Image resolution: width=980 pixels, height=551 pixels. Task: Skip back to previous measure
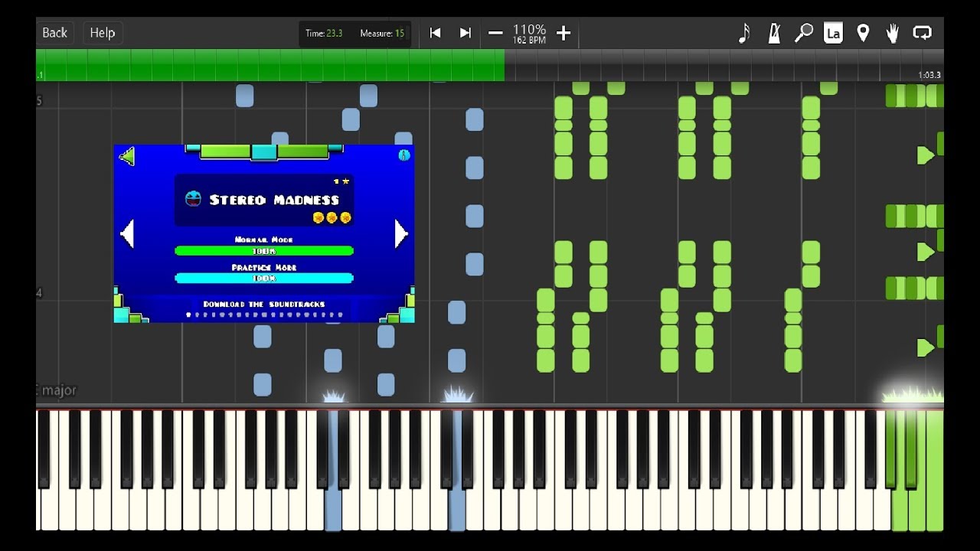(436, 33)
